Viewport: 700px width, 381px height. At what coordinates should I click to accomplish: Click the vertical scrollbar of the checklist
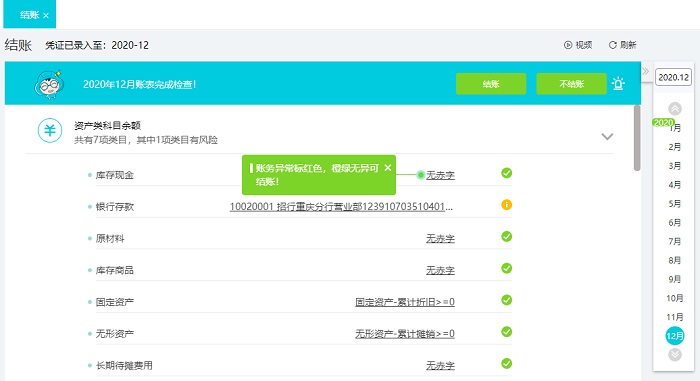[637, 138]
